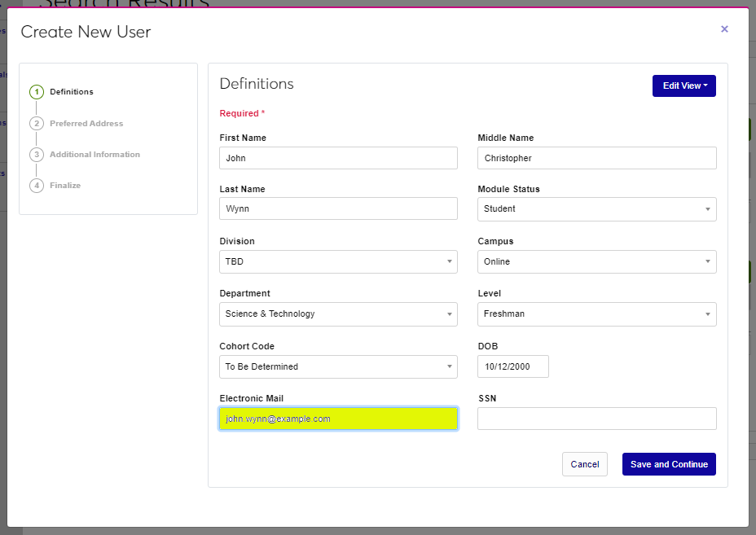Open the Division dropdown
This screenshot has height=535, width=756.
[338, 261]
